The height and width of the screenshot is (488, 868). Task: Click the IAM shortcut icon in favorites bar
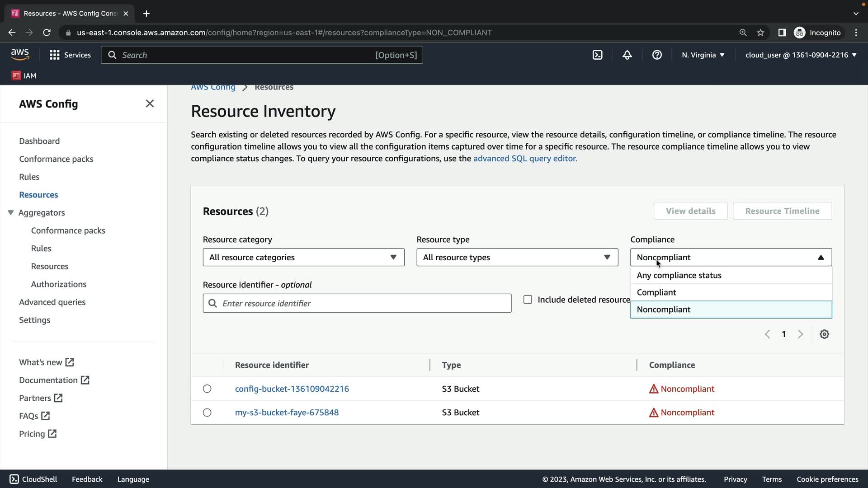coord(16,75)
